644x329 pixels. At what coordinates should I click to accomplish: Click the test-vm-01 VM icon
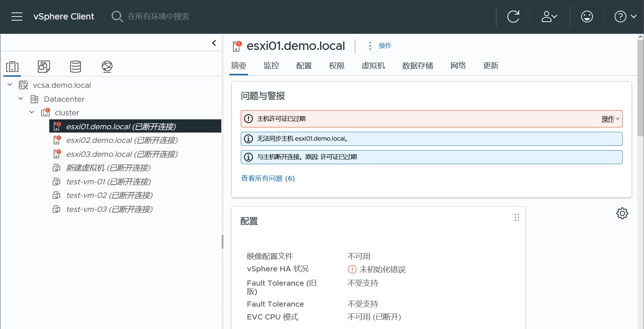tap(57, 182)
